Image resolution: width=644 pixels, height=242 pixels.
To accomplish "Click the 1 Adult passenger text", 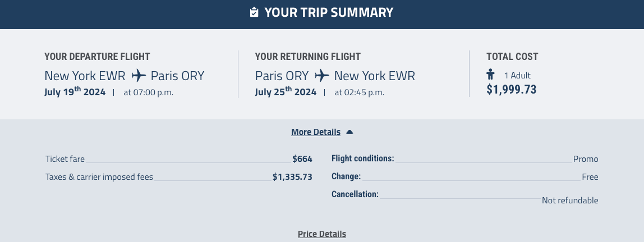I will [517, 75].
